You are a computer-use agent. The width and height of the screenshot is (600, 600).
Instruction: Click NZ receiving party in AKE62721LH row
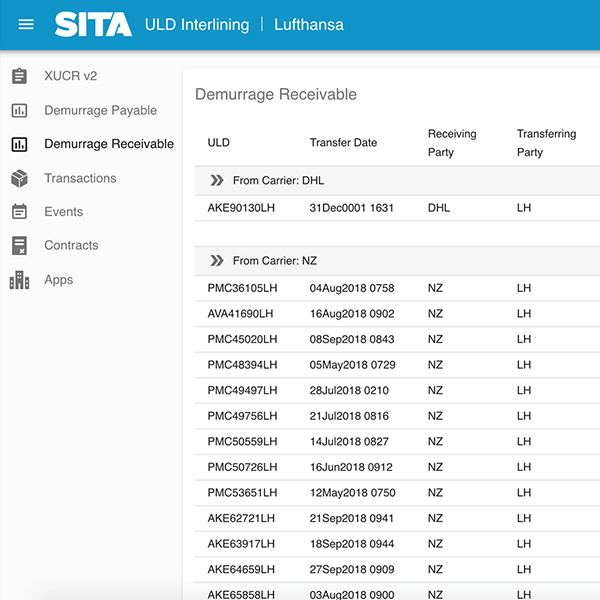(x=435, y=518)
